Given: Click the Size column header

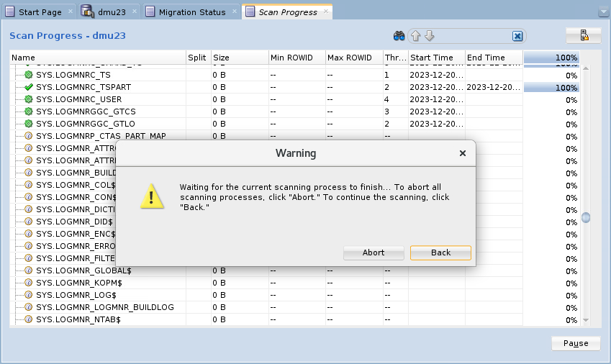Looking at the screenshot, I should [240, 58].
